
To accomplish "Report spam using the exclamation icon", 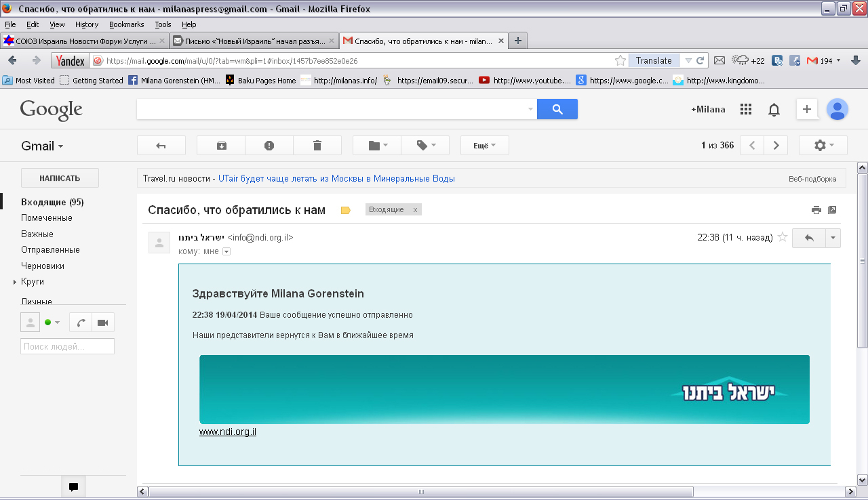I will (269, 146).
